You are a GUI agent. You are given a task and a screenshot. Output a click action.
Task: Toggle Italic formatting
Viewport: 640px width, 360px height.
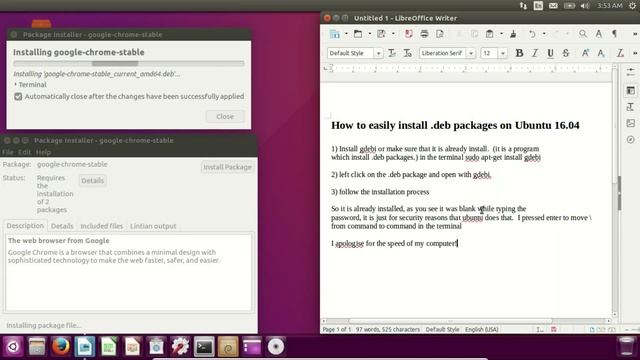(x=535, y=53)
